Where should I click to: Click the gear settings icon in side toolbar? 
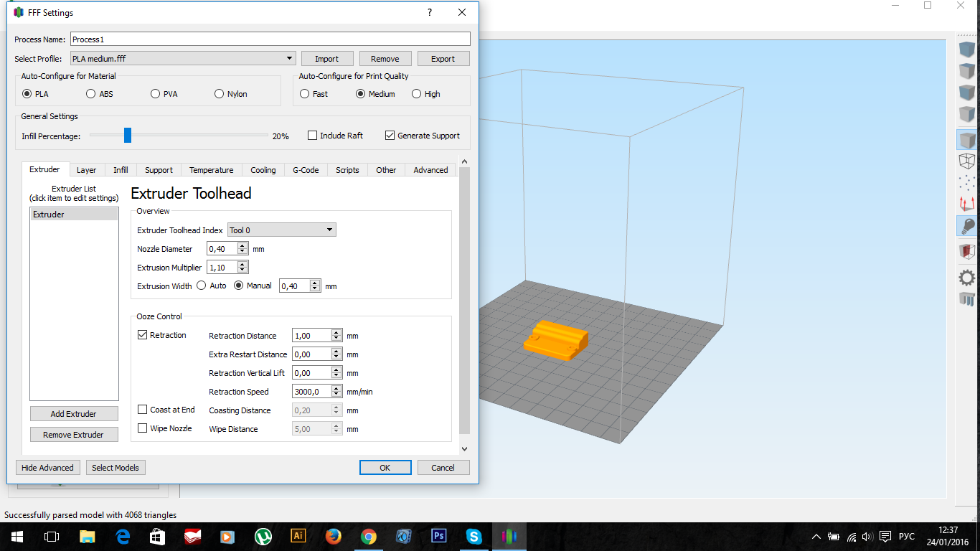(x=967, y=278)
